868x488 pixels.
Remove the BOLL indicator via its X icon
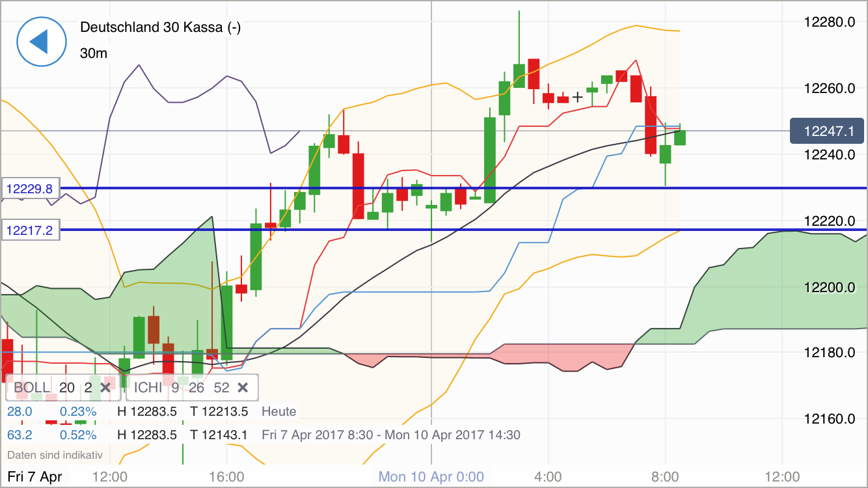(x=106, y=388)
